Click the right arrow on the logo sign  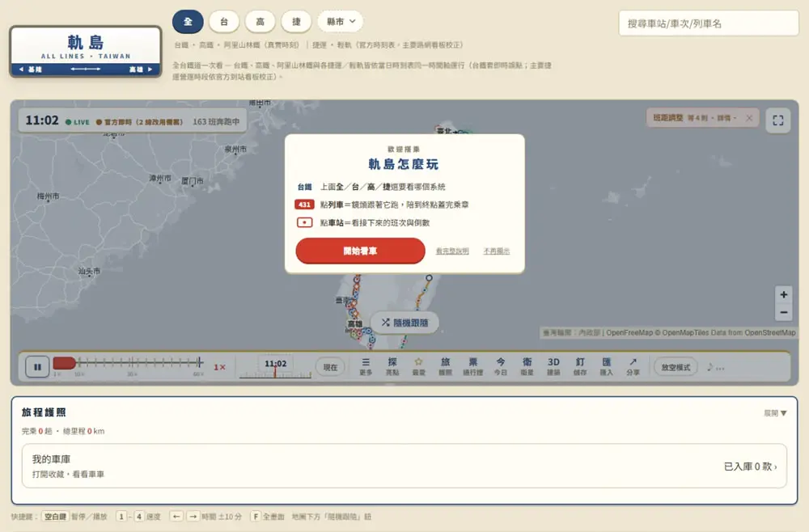click(x=150, y=69)
